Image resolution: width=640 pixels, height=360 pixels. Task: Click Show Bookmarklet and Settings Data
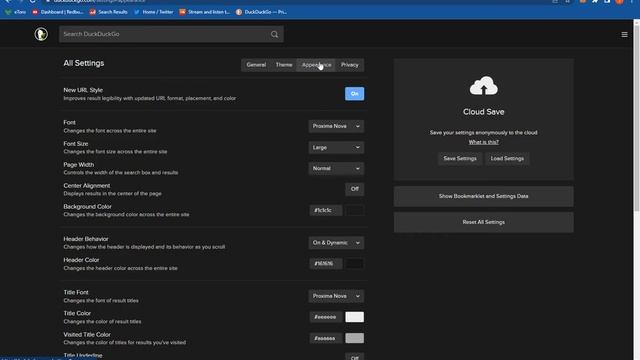[483, 196]
